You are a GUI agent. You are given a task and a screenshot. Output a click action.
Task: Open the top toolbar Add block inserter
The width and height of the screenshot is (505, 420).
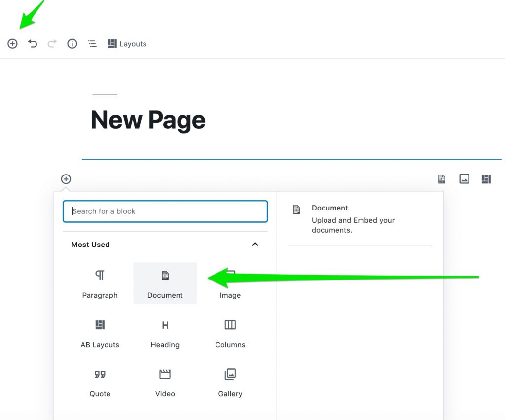click(12, 44)
